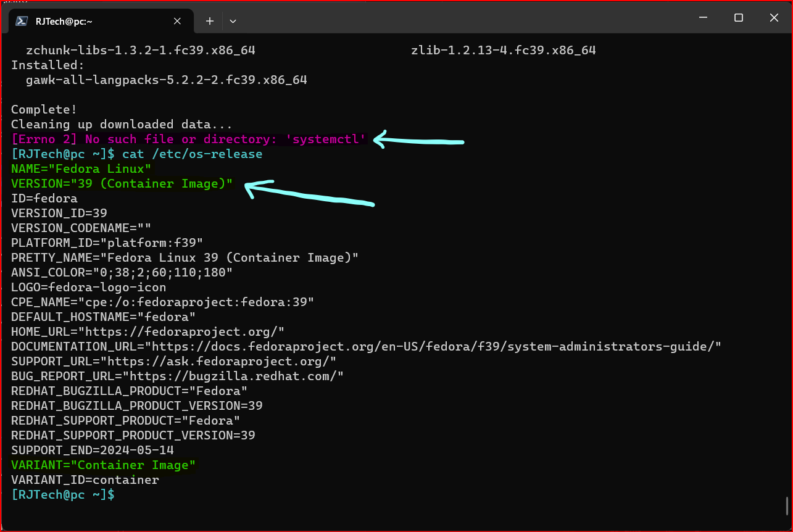The width and height of the screenshot is (793, 532).
Task: Click the highlighted VERSION Container Image line
Action: coord(120,183)
